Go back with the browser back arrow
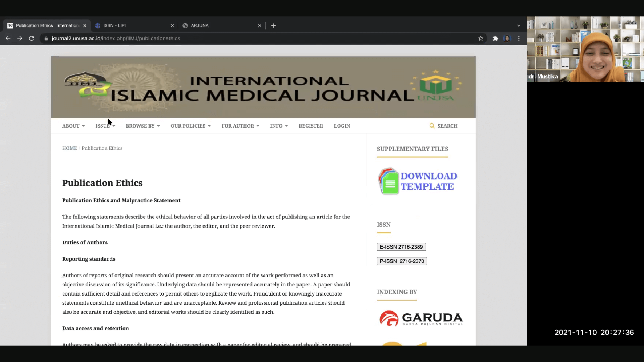Image resolution: width=644 pixels, height=362 pixels. point(8,39)
